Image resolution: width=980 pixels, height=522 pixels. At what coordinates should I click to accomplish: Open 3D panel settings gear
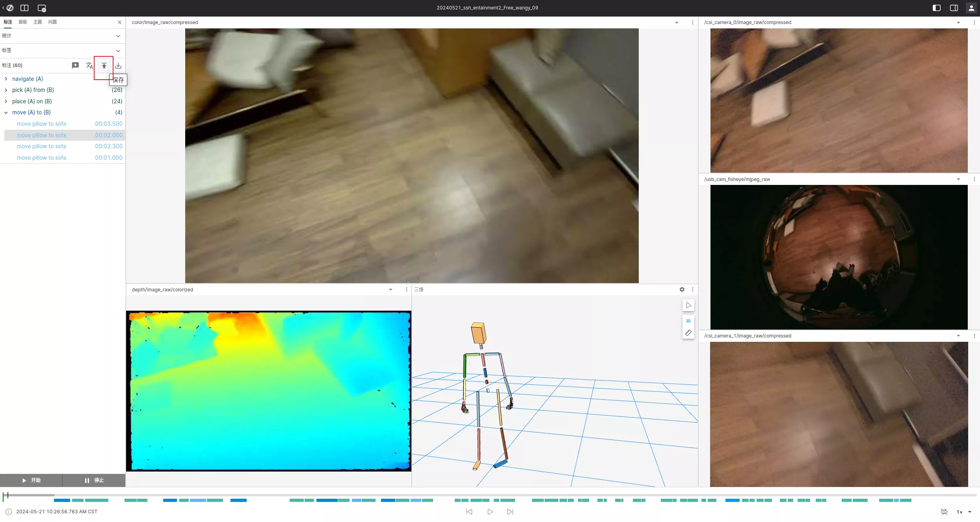[x=682, y=289]
